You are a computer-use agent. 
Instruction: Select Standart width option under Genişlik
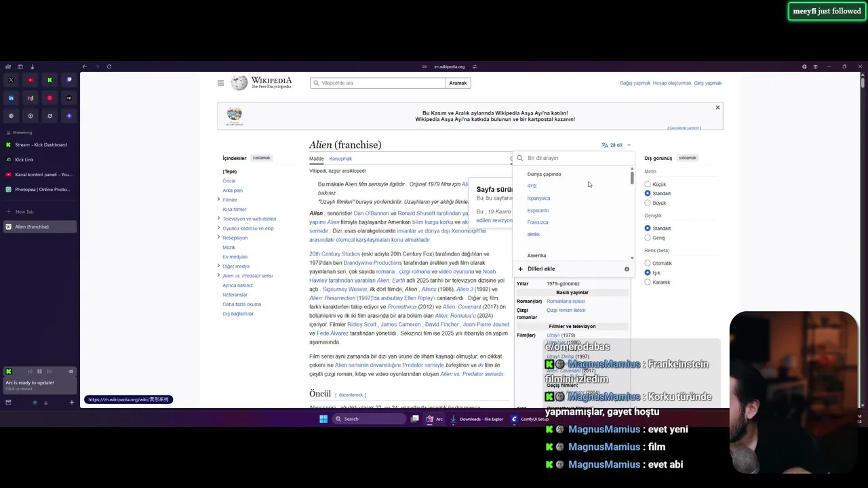(x=648, y=228)
